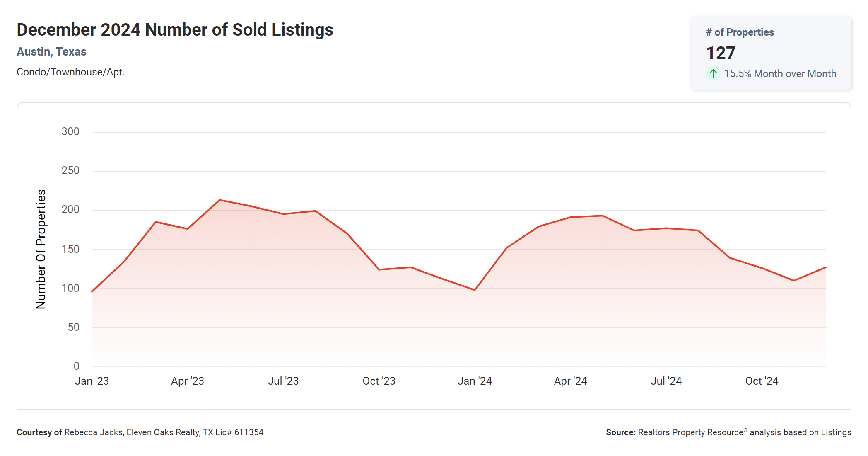Click the Jan '24 axis label
Image resolution: width=868 pixels, height=456 pixels.
pyautogui.click(x=475, y=381)
